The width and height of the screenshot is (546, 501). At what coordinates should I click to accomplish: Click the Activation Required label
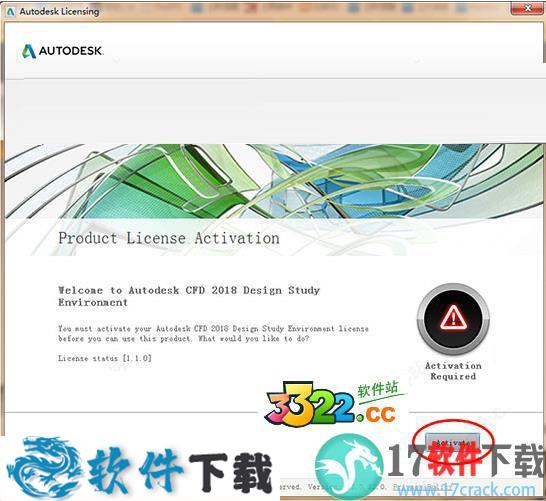pyautogui.click(x=453, y=371)
